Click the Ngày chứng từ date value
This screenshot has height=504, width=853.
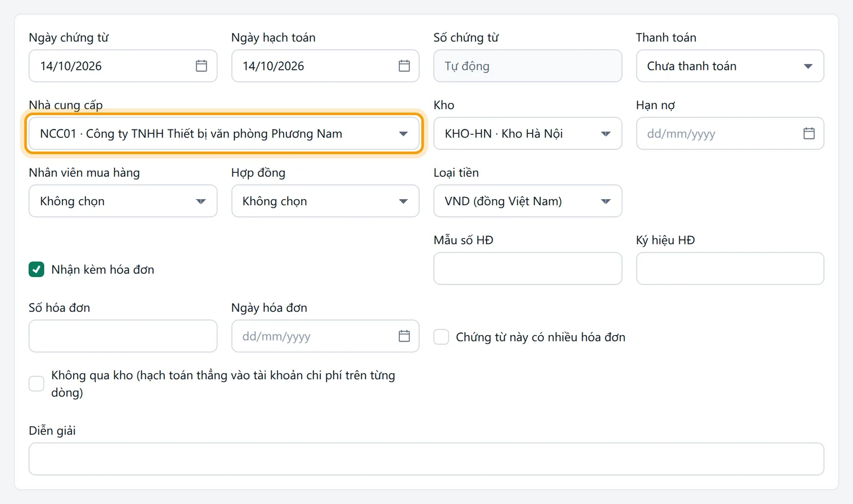[x=71, y=66]
